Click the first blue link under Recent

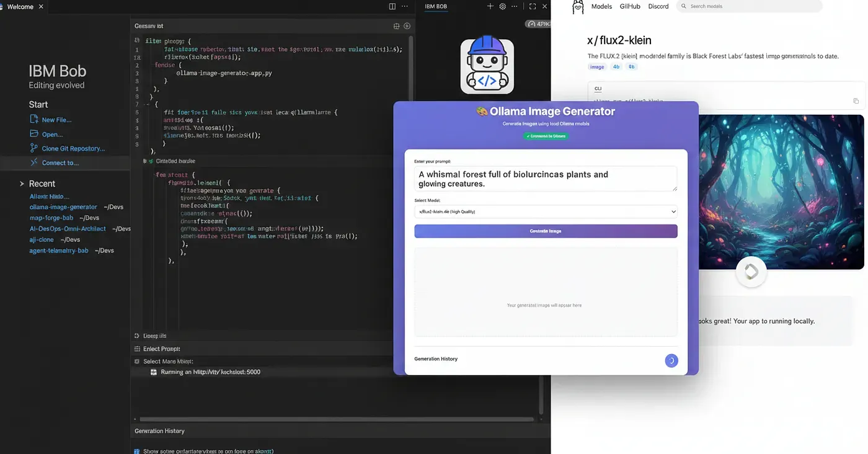[x=50, y=196]
